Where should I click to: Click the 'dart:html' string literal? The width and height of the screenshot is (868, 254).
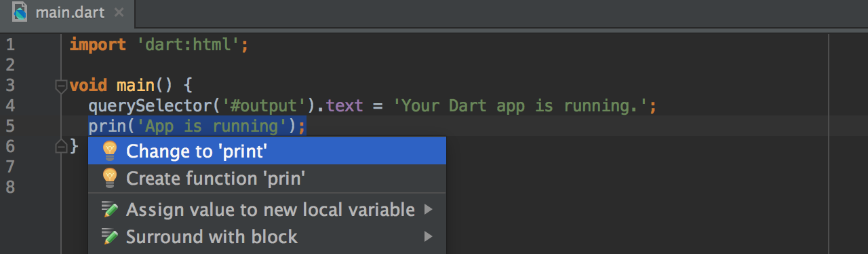coord(189,46)
